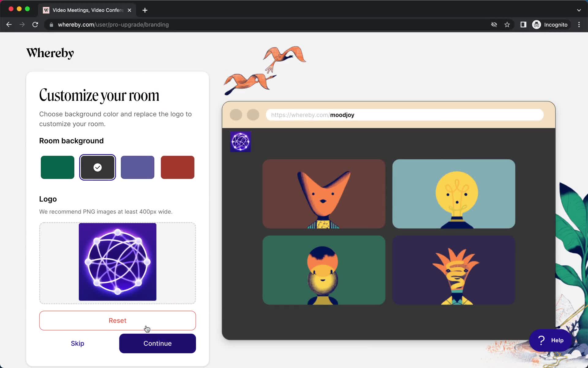Select the red room background color
The width and height of the screenshot is (588, 368).
[177, 167]
